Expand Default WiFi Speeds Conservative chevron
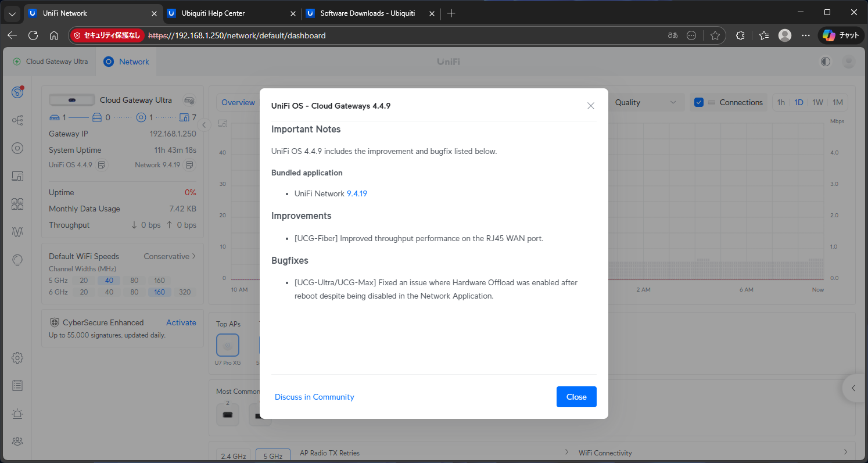Image resolution: width=868 pixels, height=463 pixels. (194, 256)
